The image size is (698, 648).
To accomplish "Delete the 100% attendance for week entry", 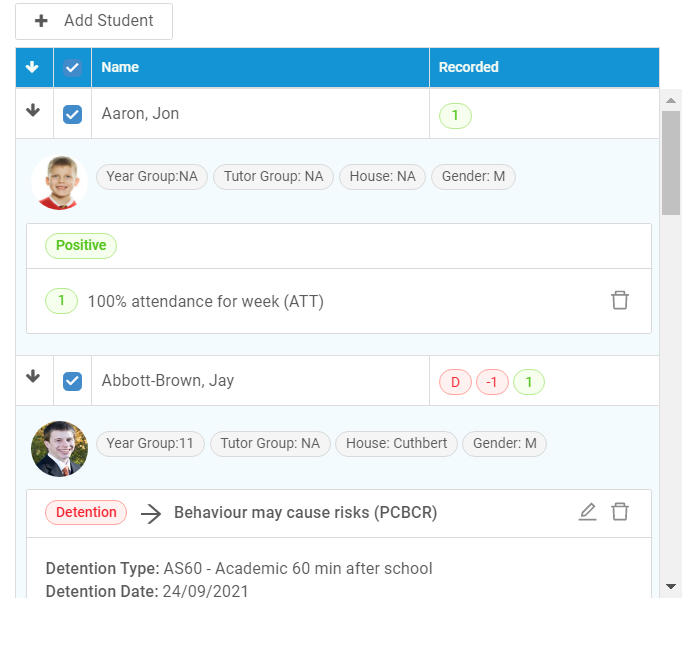I will [x=619, y=300].
